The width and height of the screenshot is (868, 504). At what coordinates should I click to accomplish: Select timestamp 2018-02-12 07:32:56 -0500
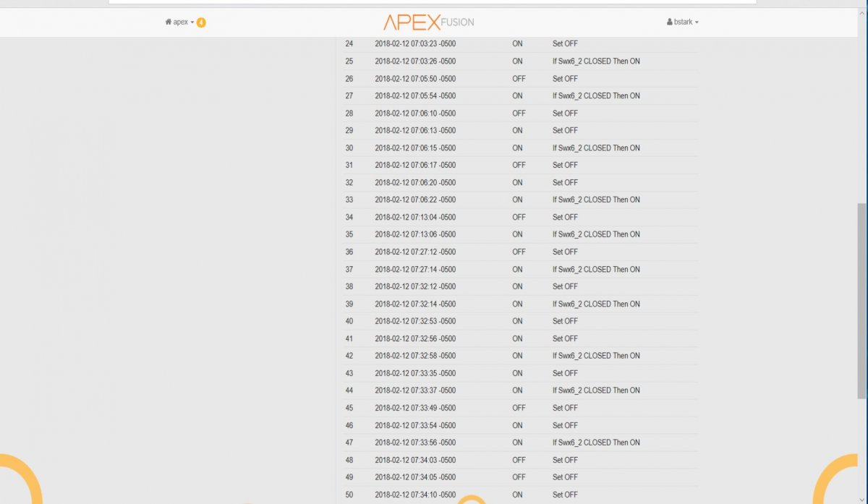click(x=415, y=338)
